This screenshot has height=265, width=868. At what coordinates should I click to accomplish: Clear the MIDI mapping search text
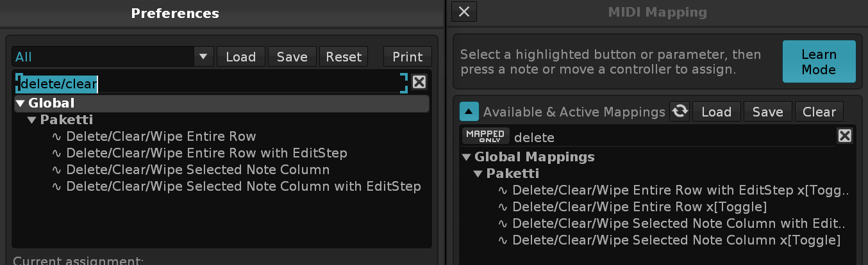point(844,136)
